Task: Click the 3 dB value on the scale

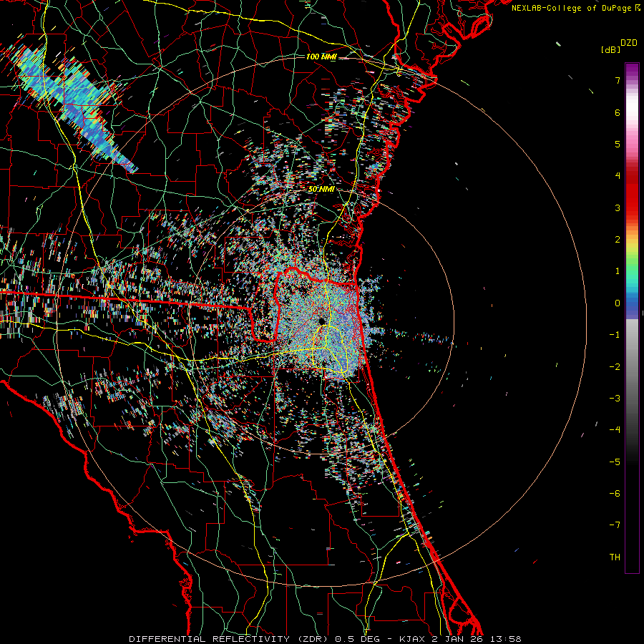Action: 618,208
